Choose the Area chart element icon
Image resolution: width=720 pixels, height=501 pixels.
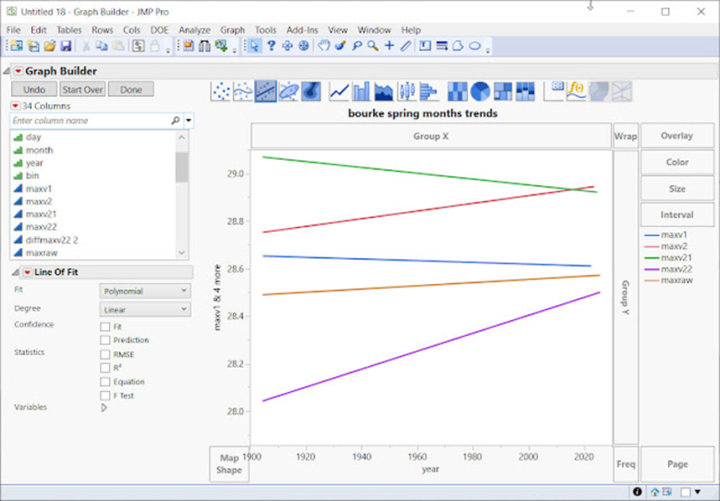[384, 91]
